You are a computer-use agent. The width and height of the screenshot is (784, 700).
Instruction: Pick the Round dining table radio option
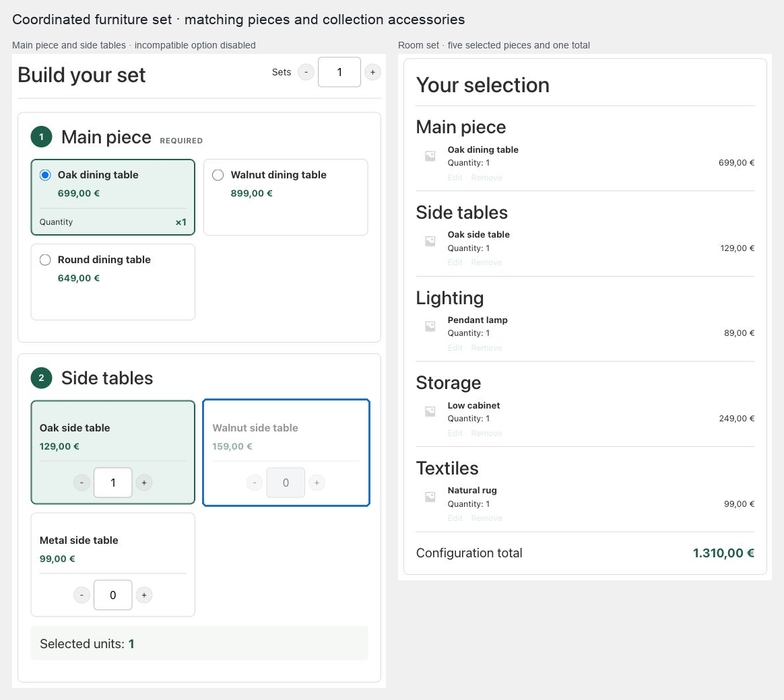pyautogui.click(x=45, y=260)
